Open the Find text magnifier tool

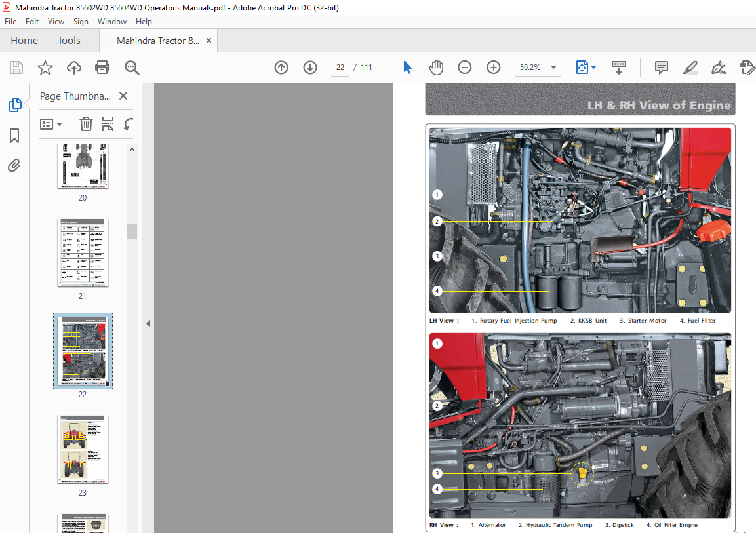click(x=132, y=68)
